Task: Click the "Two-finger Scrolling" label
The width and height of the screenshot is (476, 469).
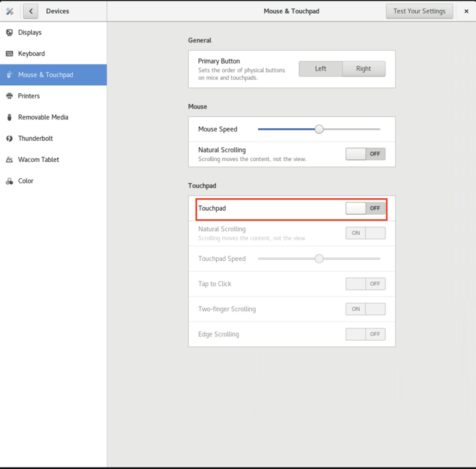Action: point(227,309)
